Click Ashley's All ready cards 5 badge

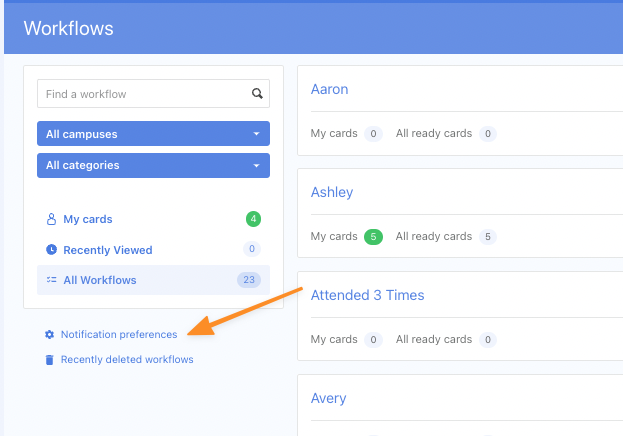tap(488, 237)
